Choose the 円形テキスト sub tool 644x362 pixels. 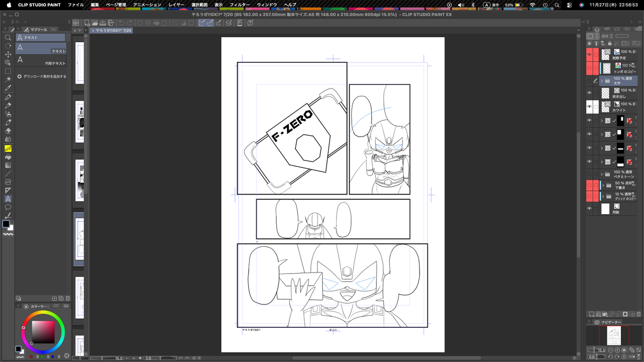click(x=41, y=60)
